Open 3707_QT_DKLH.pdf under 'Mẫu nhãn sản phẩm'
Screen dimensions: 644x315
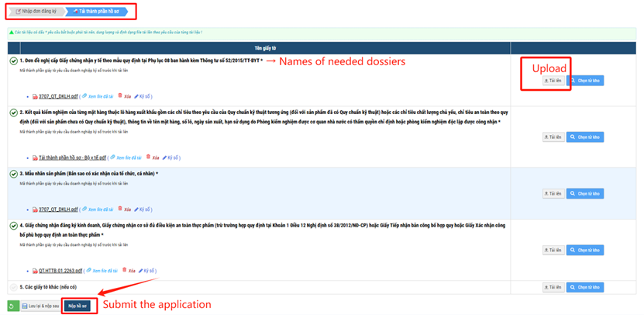click(x=58, y=209)
